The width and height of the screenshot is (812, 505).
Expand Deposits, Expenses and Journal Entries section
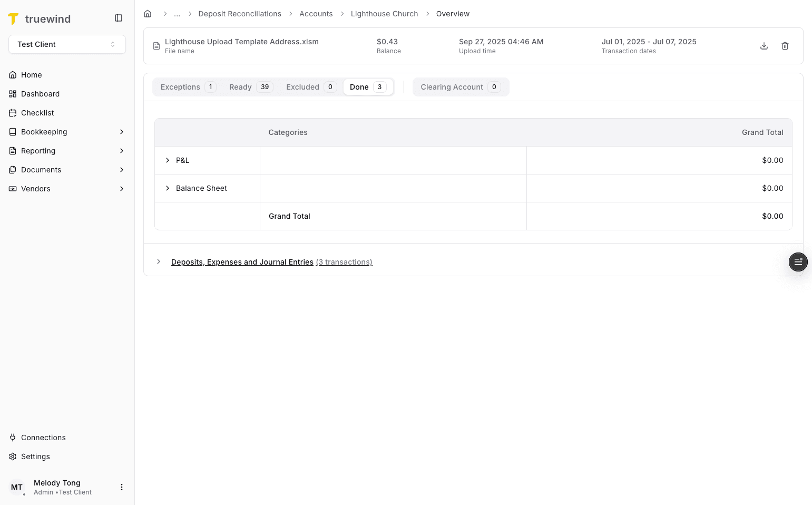[x=159, y=261]
